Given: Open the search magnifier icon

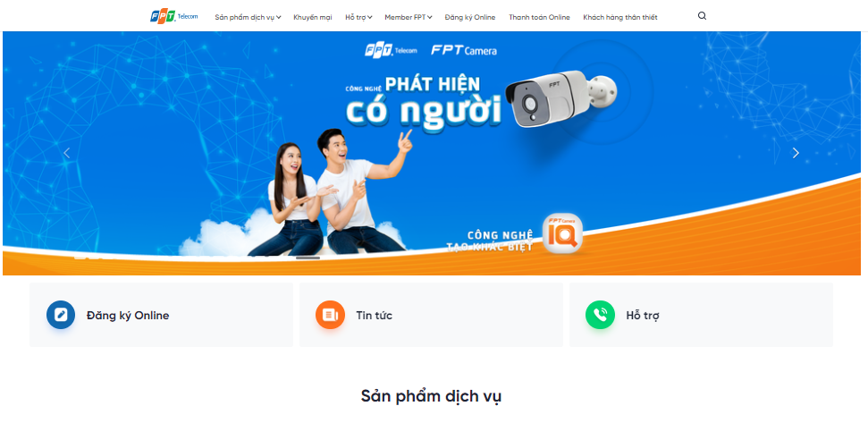Looking at the screenshot, I should tap(702, 16).
